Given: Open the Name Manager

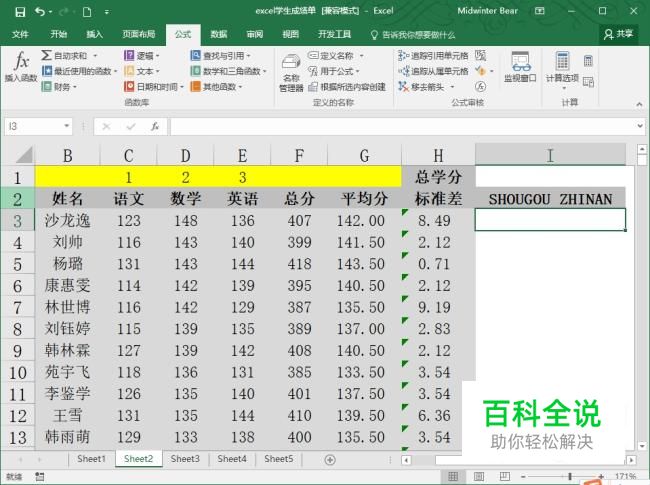Looking at the screenshot, I should point(291,73).
